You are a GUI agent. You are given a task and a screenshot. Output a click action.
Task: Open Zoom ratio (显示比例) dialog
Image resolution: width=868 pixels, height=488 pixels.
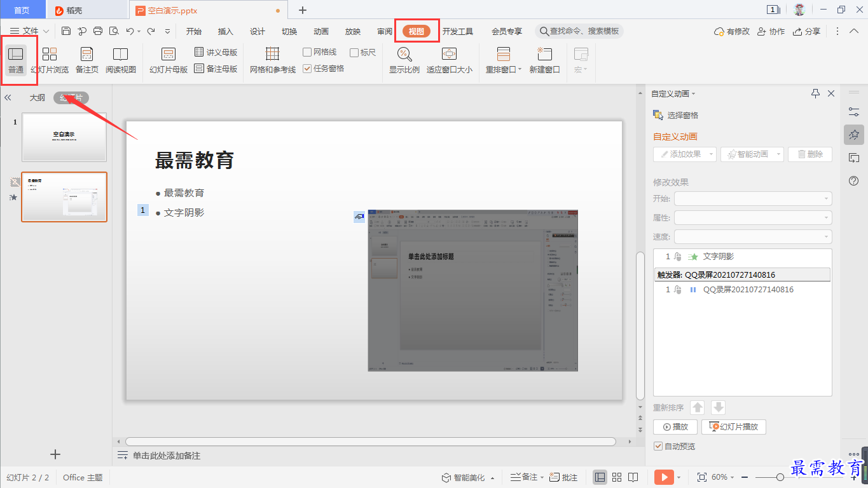404,60
